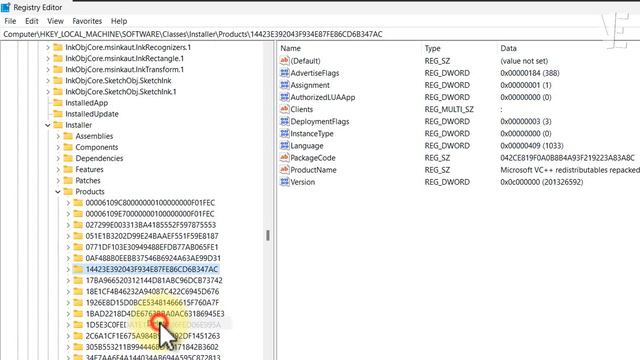This screenshot has height=360, width=640.
Task: Click the InstalledApp folder icon
Action: click(x=58, y=103)
